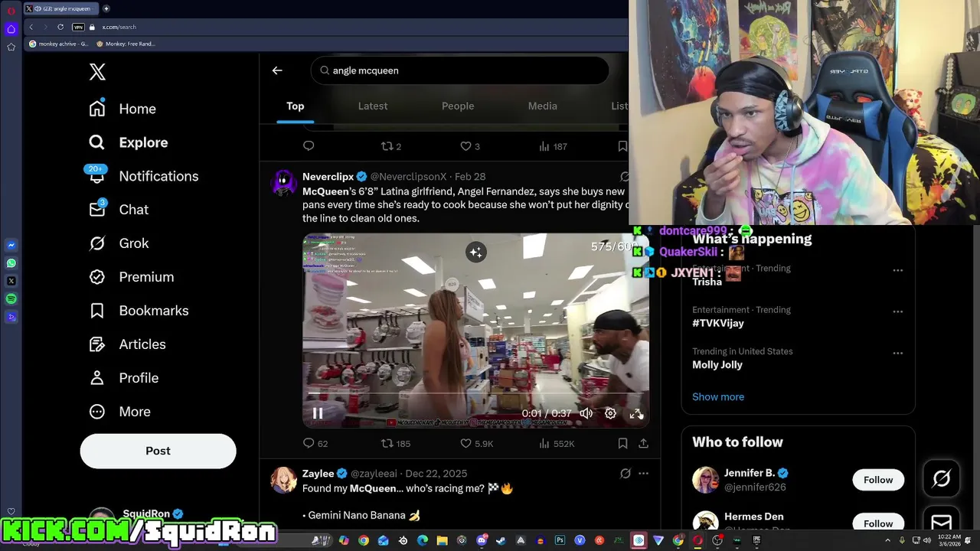This screenshot has width=980, height=551.
Task: Open the Neverclipx display name link
Action: pos(328,177)
